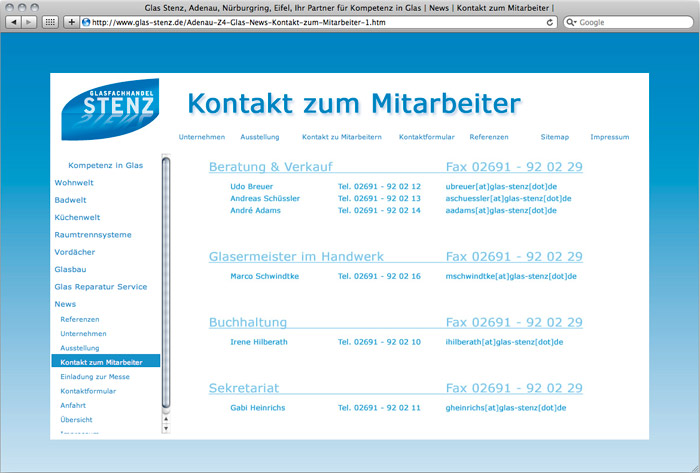Open the Glasbau sidebar section

tap(71, 270)
